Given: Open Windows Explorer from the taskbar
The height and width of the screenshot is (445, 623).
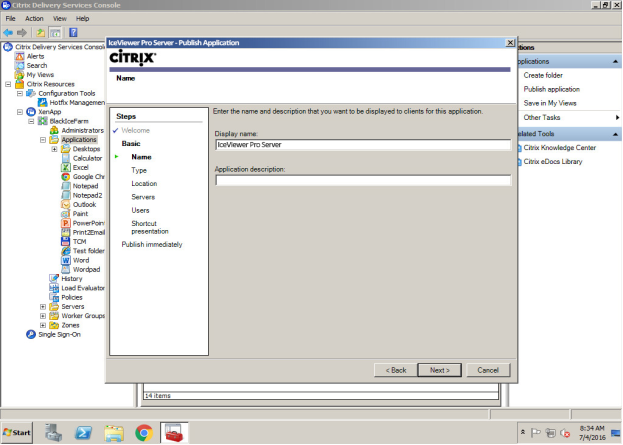Looking at the screenshot, I should pos(114,433).
